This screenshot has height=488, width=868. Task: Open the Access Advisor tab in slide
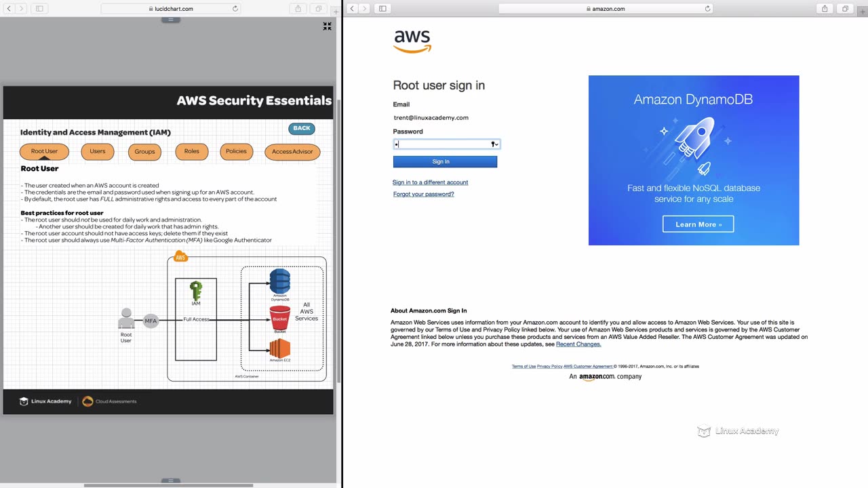pos(292,152)
